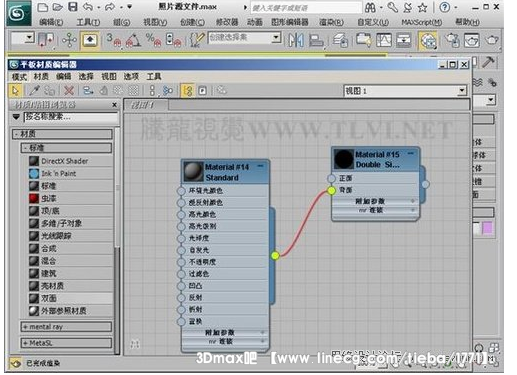The image size is (517, 375).
Task: Click the red X delete selected icon
Action: (69, 91)
